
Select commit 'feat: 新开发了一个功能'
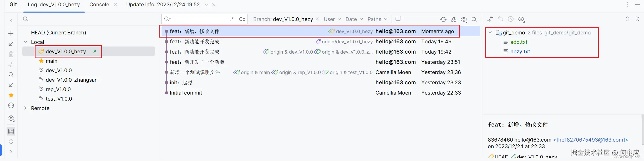[x=321, y=62]
